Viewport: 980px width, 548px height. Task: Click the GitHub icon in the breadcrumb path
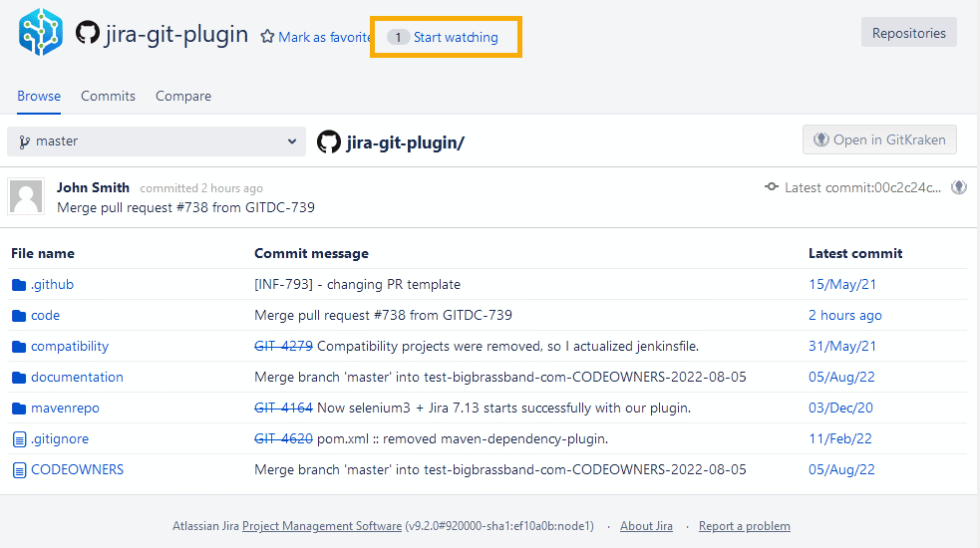(329, 141)
